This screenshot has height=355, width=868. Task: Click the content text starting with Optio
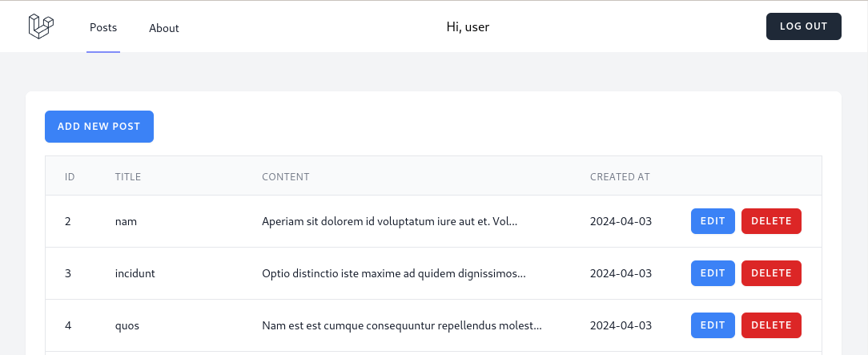(394, 273)
